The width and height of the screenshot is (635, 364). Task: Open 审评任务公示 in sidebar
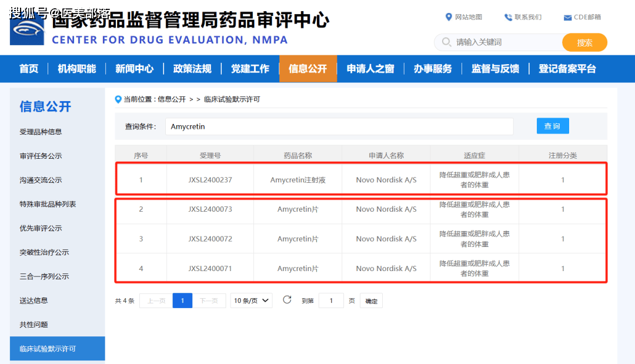click(x=41, y=156)
